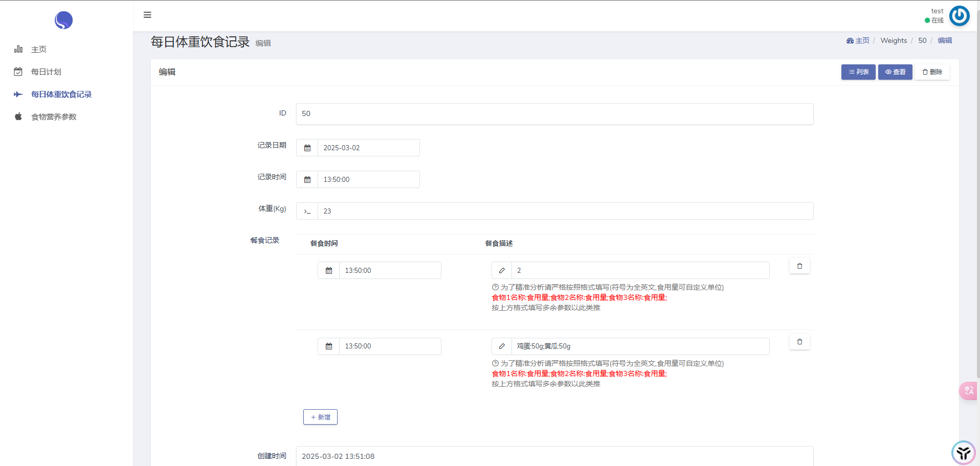Click the dashboard icon in breadcrumb
The width and height of the screenshot is (980, 466).
point(850,40)
